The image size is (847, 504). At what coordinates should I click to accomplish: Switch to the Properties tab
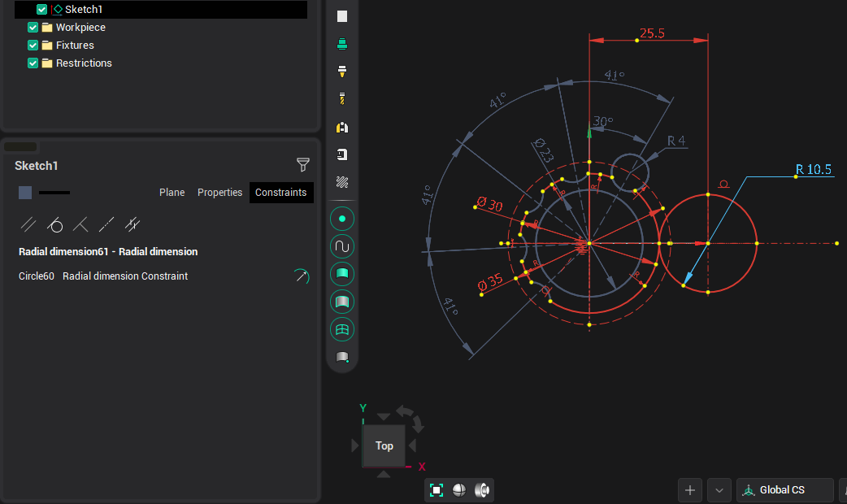tap(219, 193)
